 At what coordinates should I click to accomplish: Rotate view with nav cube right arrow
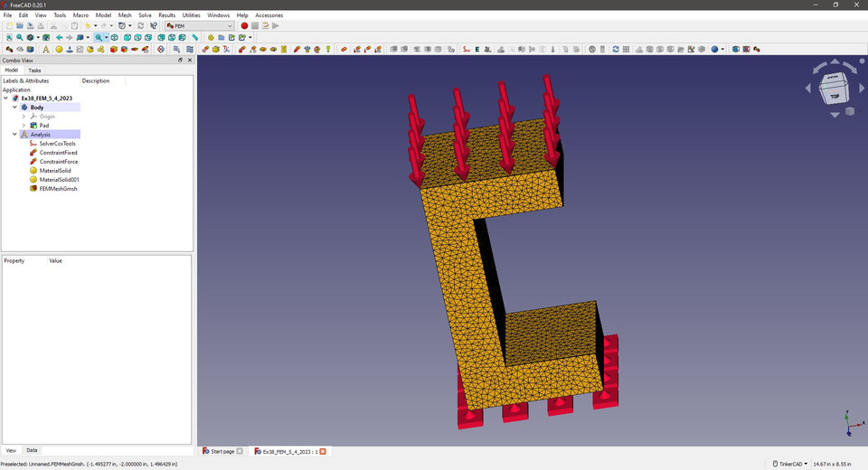click(862, 88)
